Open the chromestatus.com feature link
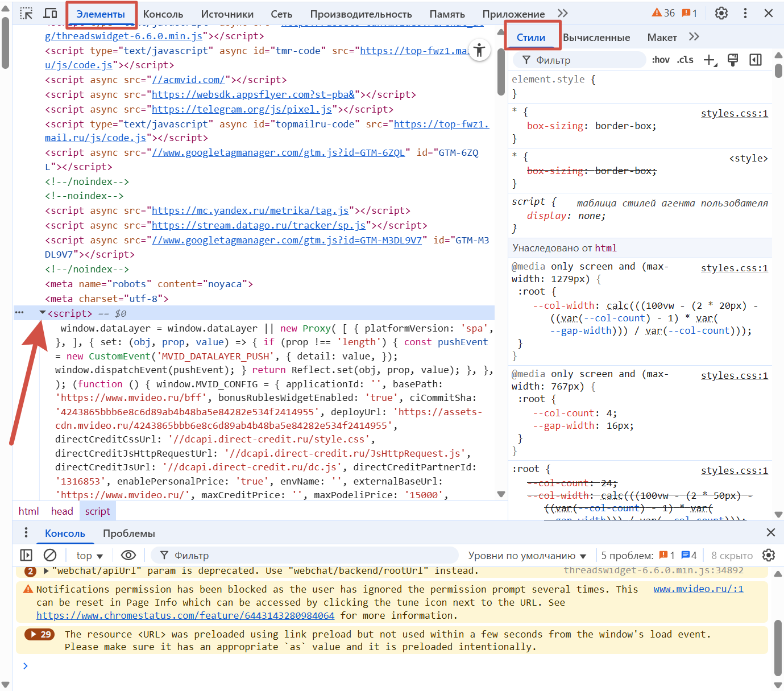 click(x=185, y=615)
